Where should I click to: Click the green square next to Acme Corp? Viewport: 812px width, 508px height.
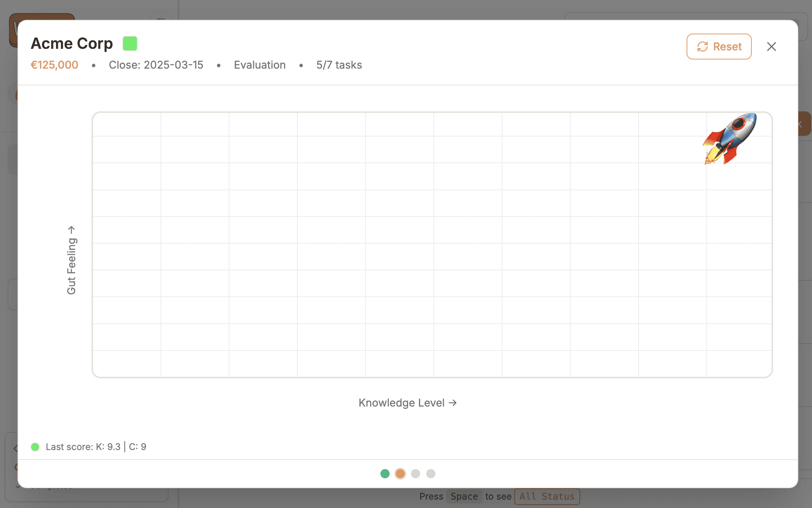[130, 43]
